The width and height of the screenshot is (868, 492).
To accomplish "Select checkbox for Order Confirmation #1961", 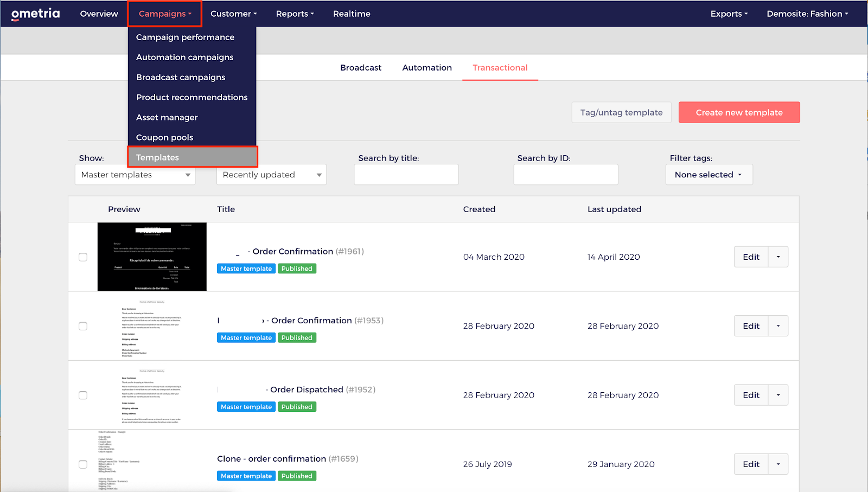I will (x=83, y=257).
